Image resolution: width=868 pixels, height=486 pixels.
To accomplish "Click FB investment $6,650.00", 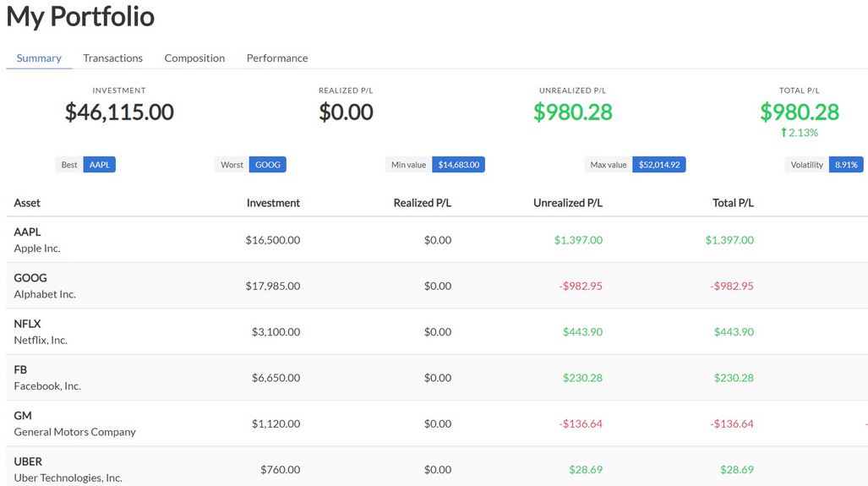I will [276, 378].
